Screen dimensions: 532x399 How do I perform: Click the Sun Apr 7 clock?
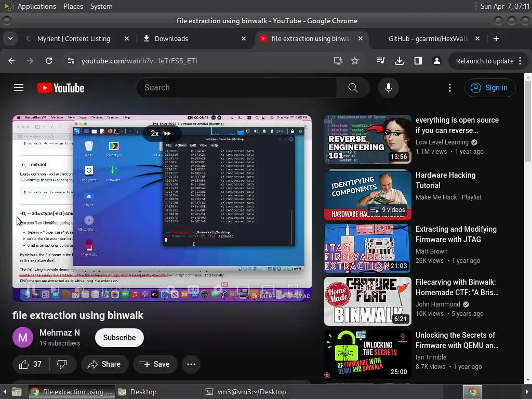click(x=504, y=6)
